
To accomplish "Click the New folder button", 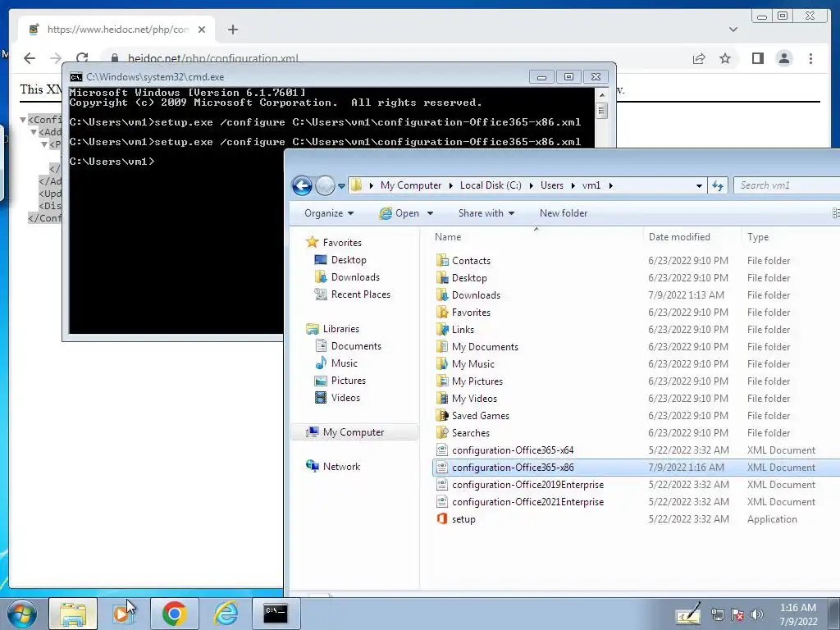I will (563, 213).
